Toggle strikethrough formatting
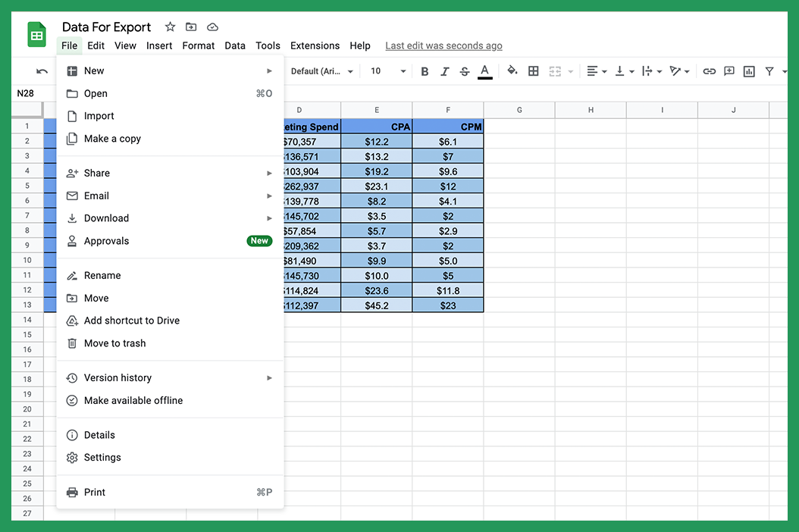The image size is (799, 532). point(465,70)
